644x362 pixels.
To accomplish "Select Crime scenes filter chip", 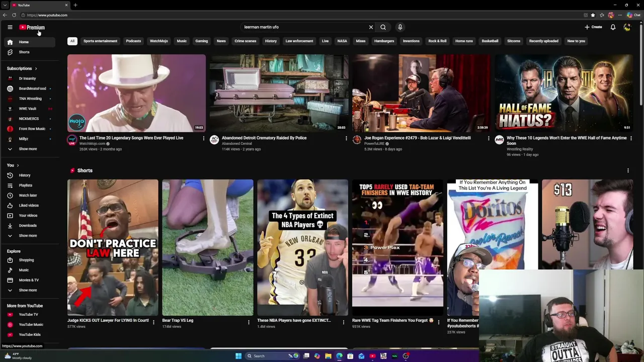I will click(x=245, y=41).
